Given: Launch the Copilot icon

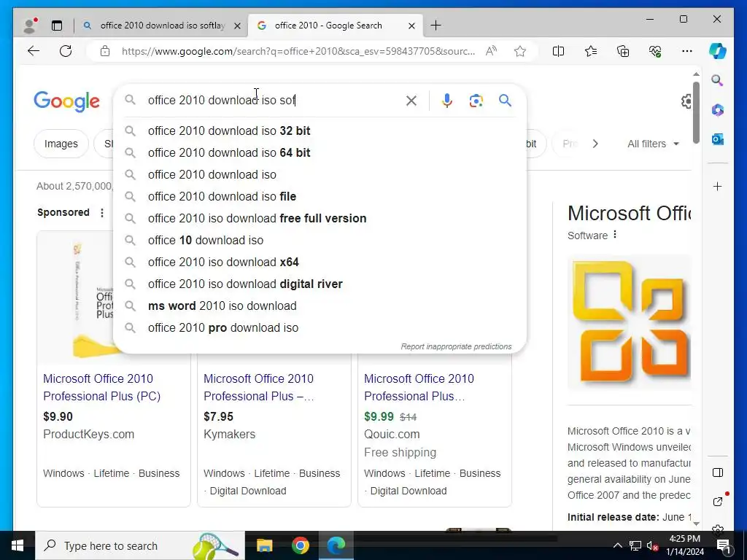Looking at the screenshot, I should pos(718,51).
